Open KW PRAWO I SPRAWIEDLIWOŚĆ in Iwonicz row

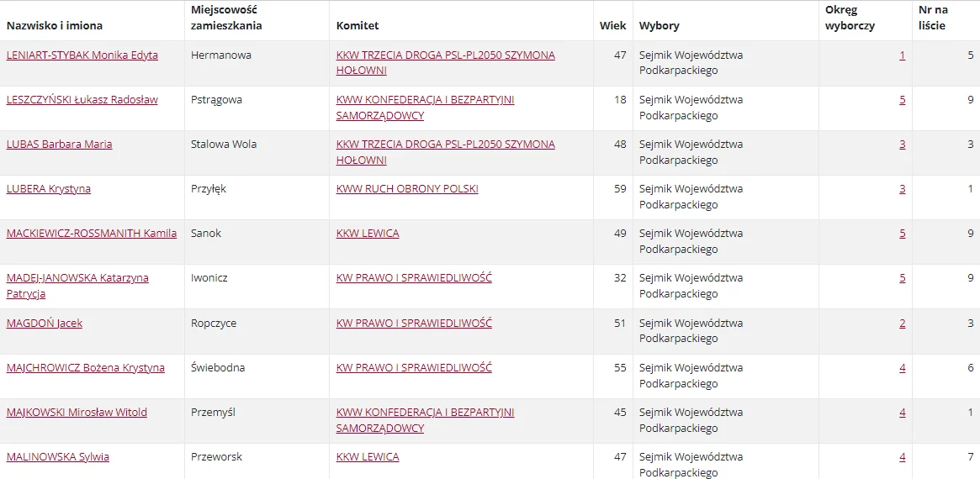pos(414,278)
